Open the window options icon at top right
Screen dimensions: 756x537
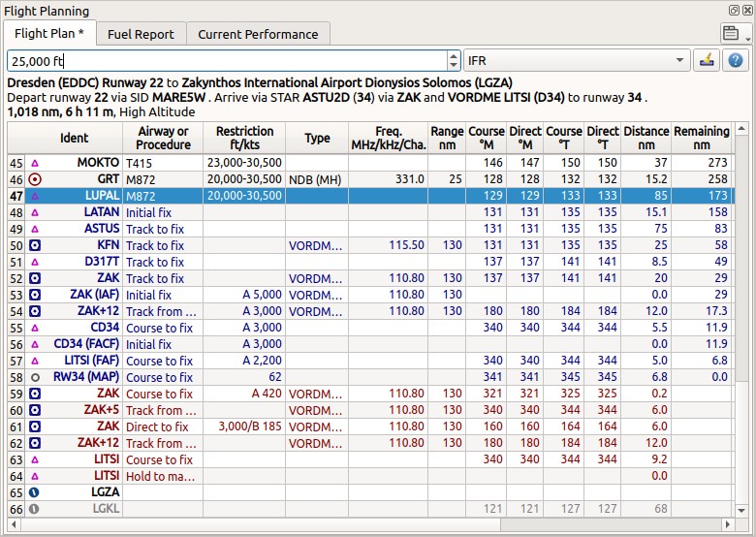click(732, 33)
